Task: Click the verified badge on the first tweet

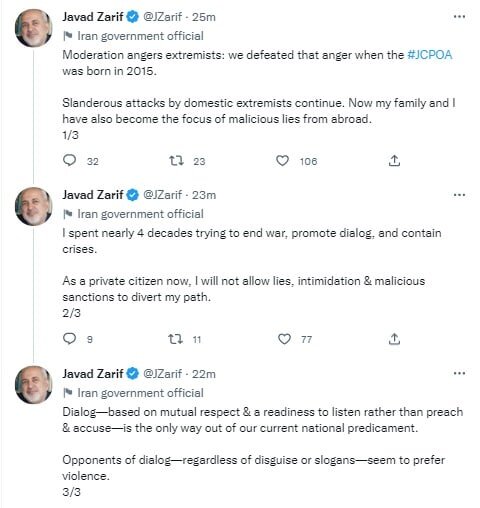Action: coord(133,17)
